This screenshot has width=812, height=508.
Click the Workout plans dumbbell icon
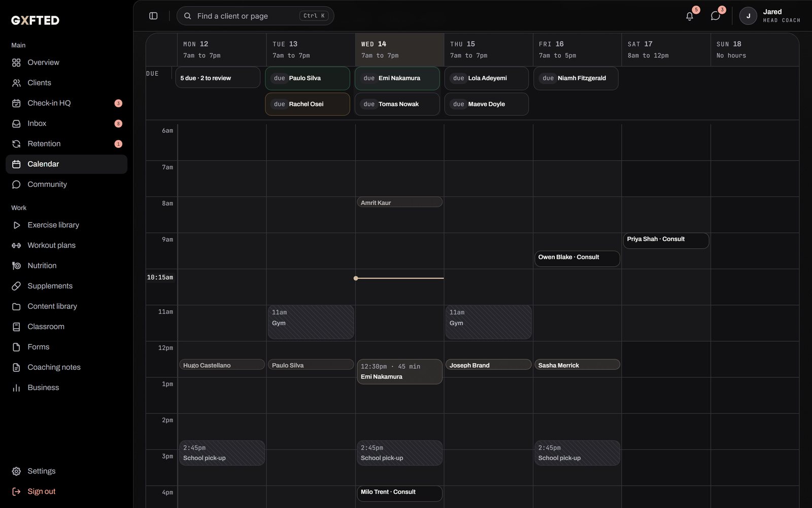coord(16,245)
